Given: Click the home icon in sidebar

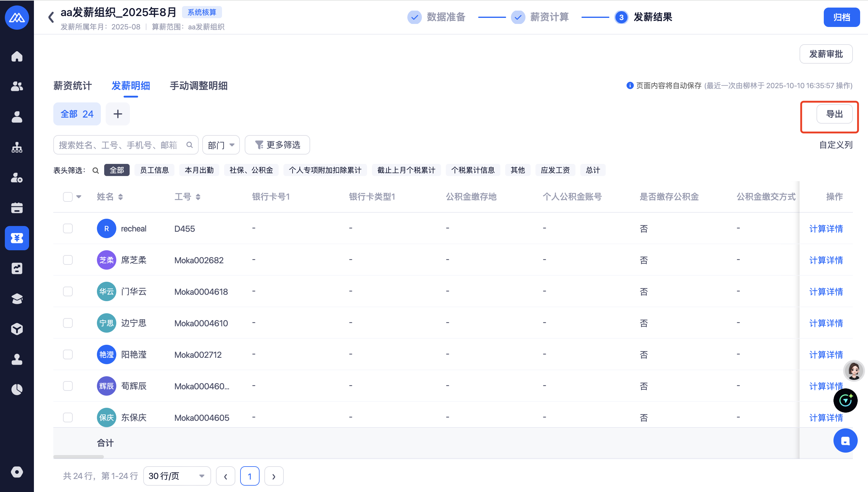Looking at the screenshot, I should (x=17, y=56).
